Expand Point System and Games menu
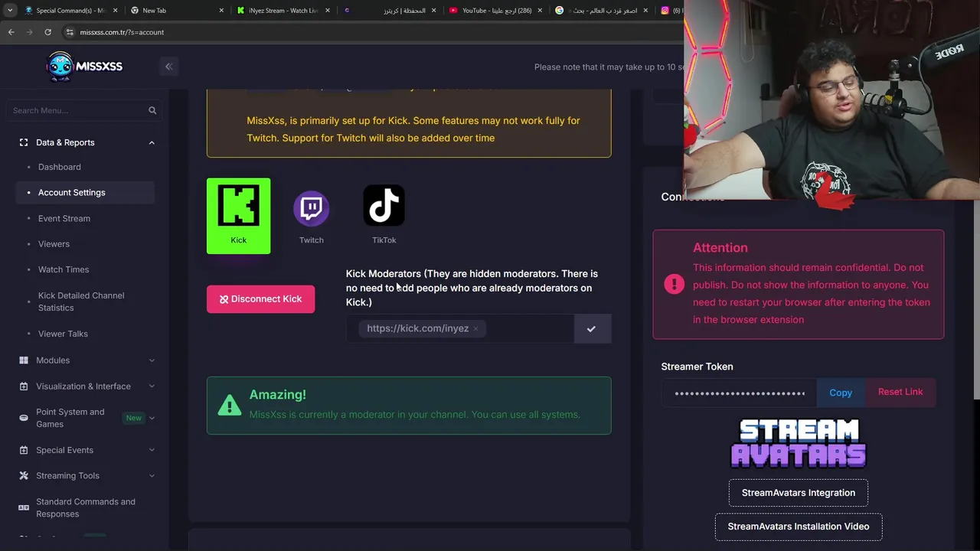The height and width of the screenshot is (551, 980). [152, 418]
